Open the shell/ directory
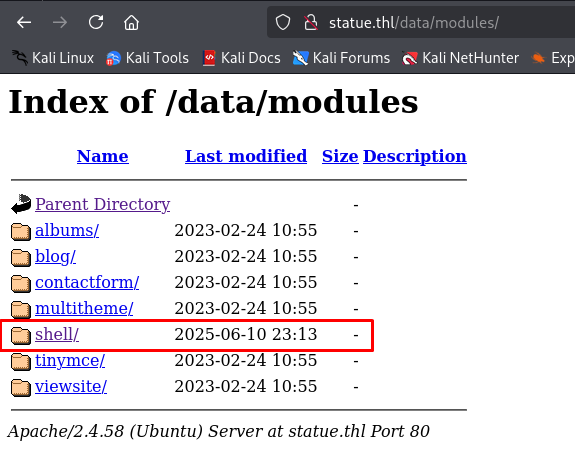Image resolution: width=575 pixels, height=474 pixels. [57, 334]
